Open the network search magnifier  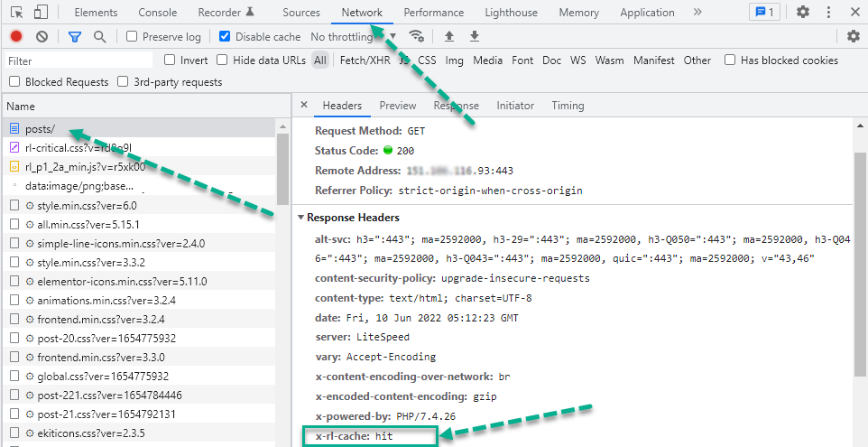[x=99, y=36]
